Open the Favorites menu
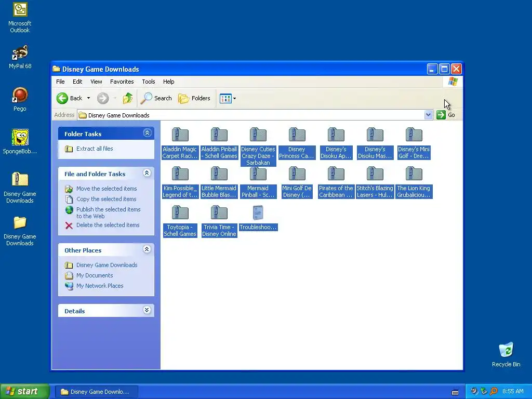Image resolution: width=532 pixels, height=399 pixels. click(122, 82)
